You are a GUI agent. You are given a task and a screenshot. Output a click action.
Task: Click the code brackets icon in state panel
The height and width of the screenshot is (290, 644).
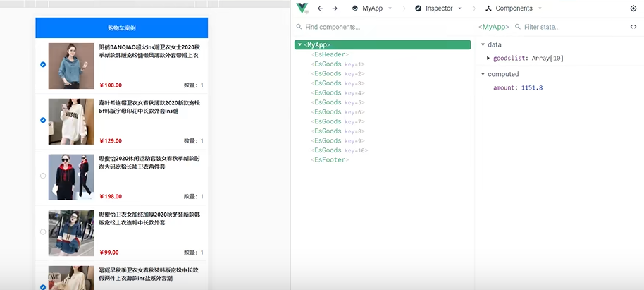point(633,27)
